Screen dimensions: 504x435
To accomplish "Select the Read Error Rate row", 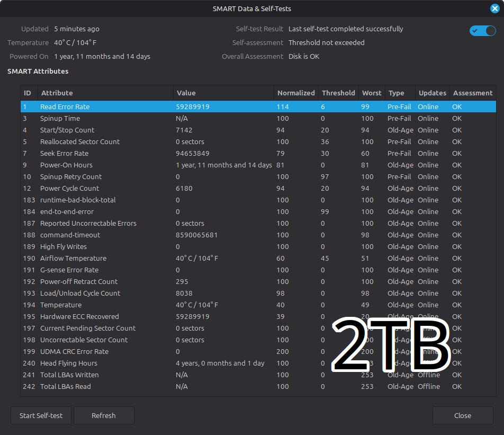I will 258,106.
